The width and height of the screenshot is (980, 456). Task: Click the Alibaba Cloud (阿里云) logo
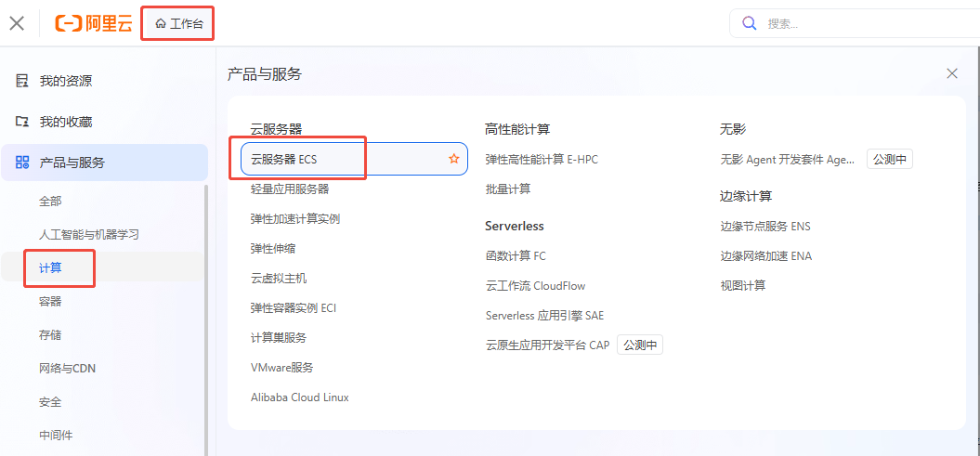pos(94,24)
